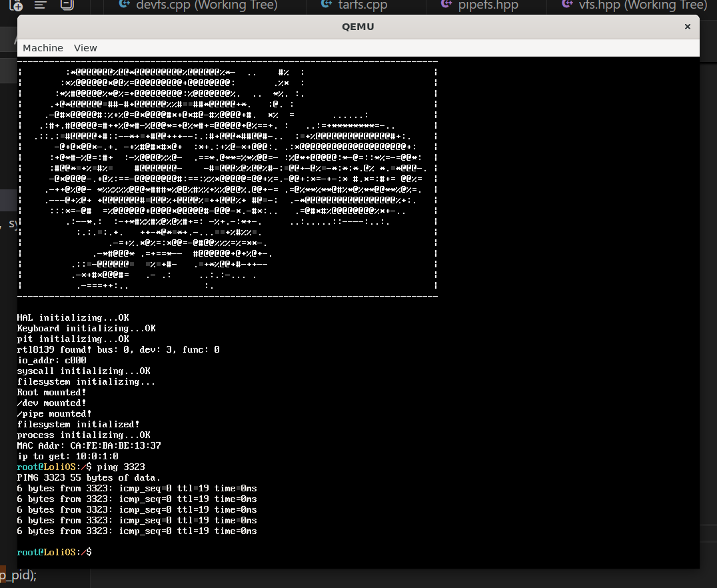The height and width of the screenshot is (588, 717).
Task: Click the purple header icon on pipefs.hpp tab
Action: (446, 5)
